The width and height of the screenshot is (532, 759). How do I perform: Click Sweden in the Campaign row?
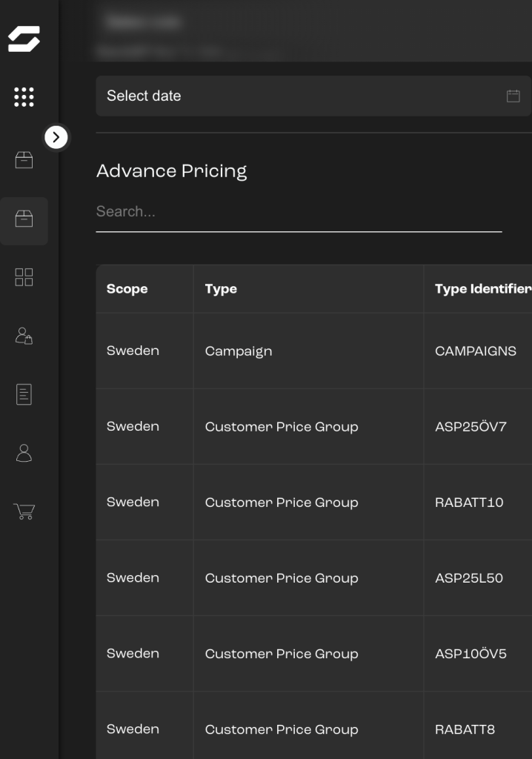[x=133, y=351]
